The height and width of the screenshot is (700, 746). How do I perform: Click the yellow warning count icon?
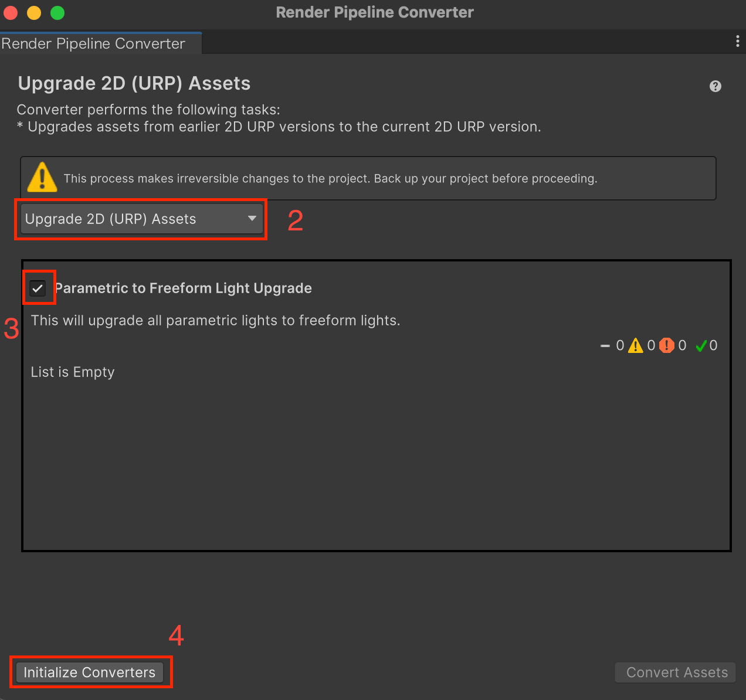coord(635,346)
